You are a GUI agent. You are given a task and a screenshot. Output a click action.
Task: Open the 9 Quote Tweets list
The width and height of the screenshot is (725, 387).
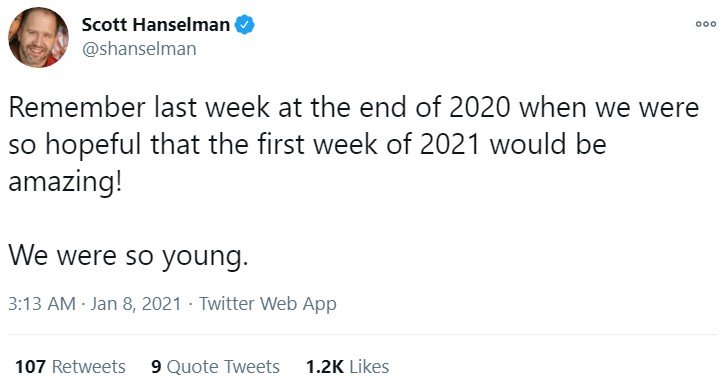click(x=215, y=367)
